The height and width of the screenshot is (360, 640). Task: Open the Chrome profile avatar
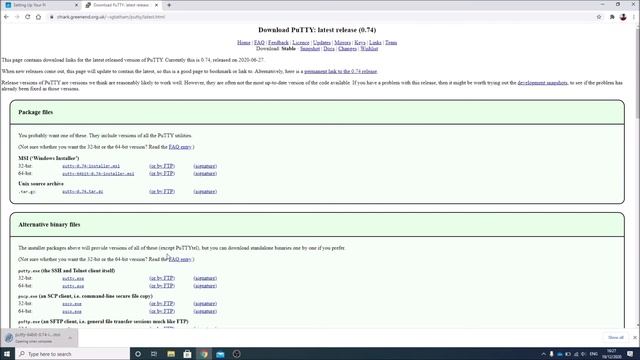[623, 17]
